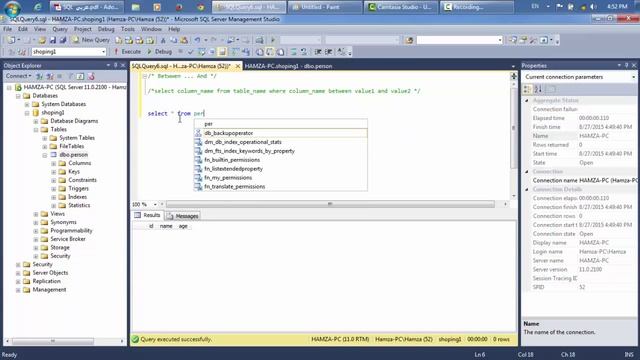Open Untitled - Paint from the taskbar

pyautogui.click(x=324, y=7)
